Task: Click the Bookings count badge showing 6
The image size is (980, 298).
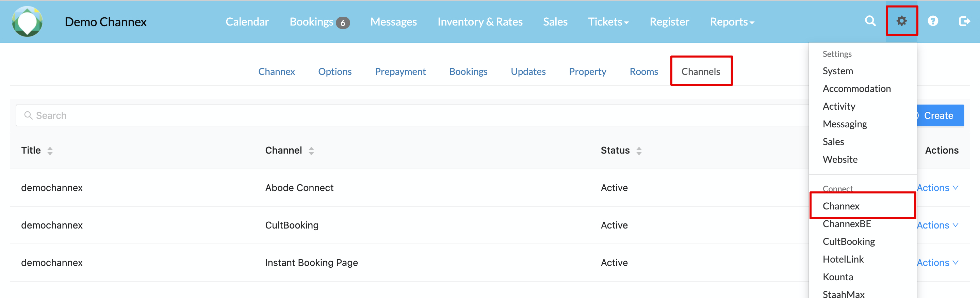Action: pyautogui.click(x=343, y=23)
